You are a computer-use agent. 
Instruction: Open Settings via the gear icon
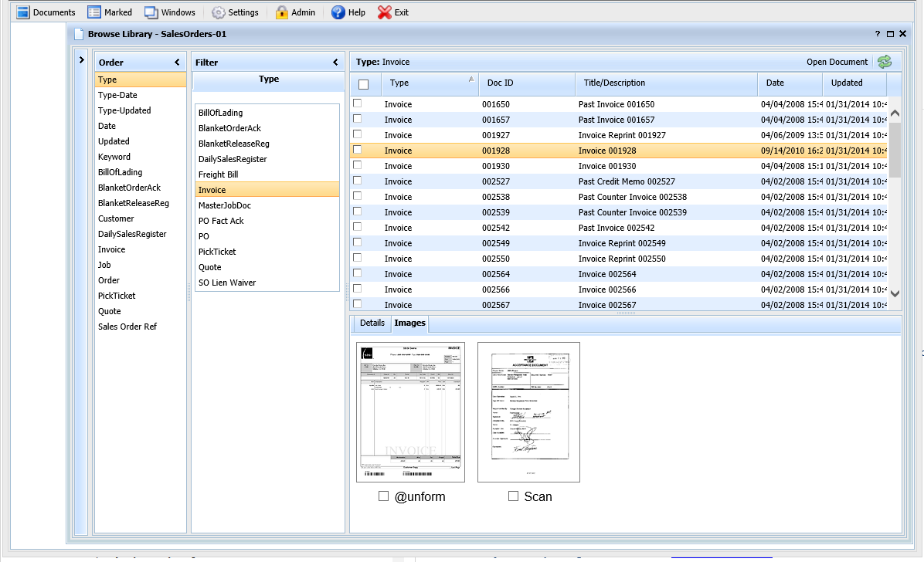(219, 12)
